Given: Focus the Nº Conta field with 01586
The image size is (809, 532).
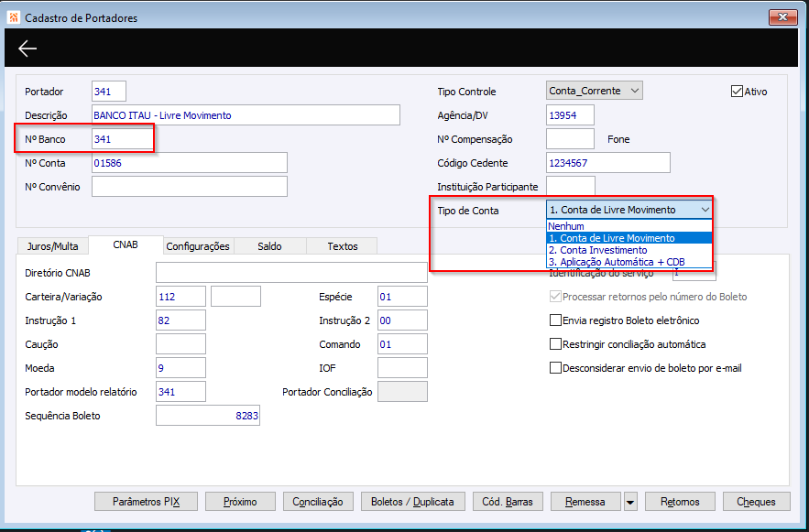Looking at the screenshot, I should click(x=190, y=163).
